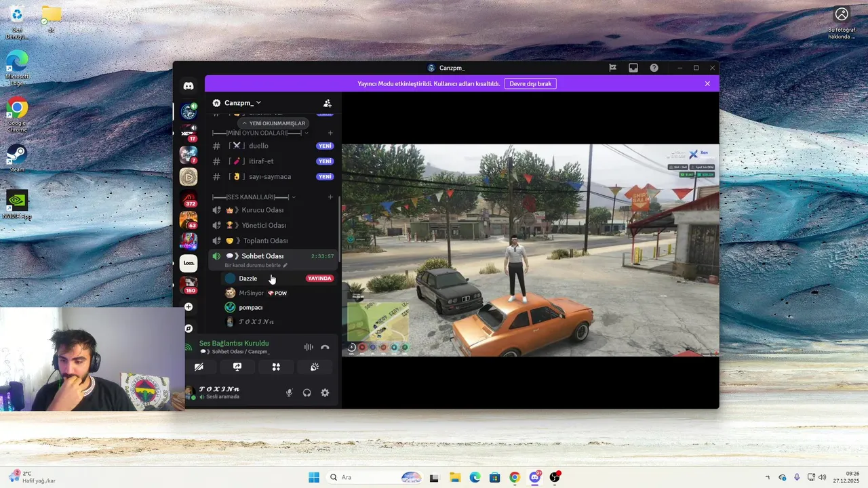The image size is (868, 488).
Task: Open OBS Studio from taskbar
Action: click(x=555, y=477)
